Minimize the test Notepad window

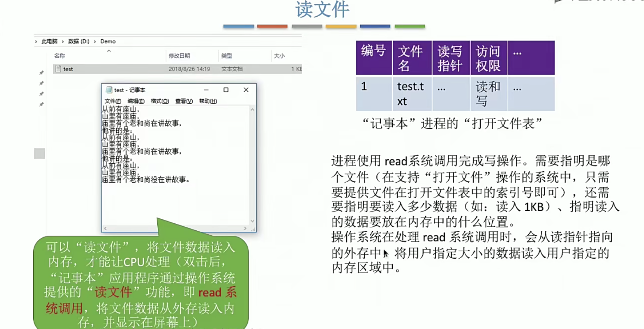click(x=206, y=90)
